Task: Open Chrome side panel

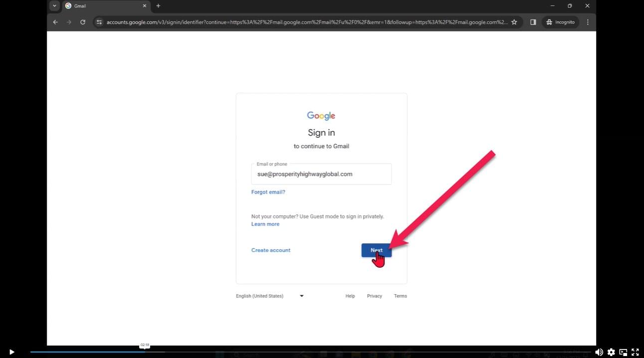Action: pos(533,22)
